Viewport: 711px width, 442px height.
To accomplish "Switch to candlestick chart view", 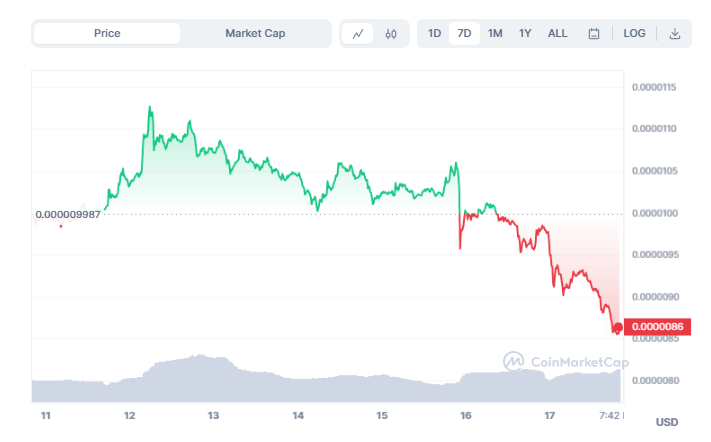I will click(x=391, y=33).
